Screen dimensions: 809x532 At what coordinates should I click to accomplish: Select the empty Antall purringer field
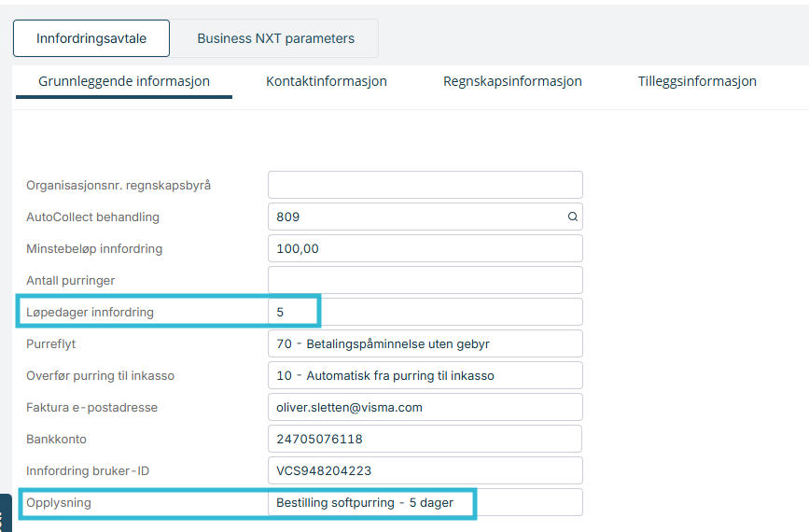[425, 280]
